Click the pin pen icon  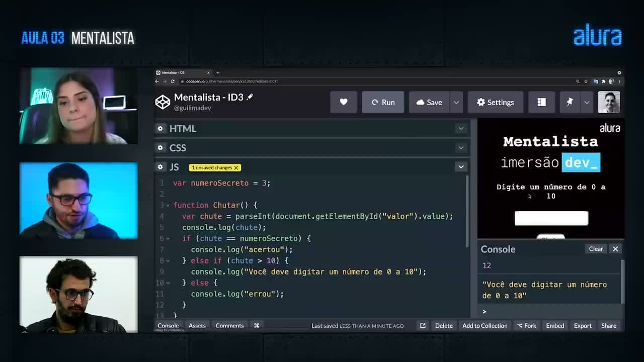pos(570,102)
